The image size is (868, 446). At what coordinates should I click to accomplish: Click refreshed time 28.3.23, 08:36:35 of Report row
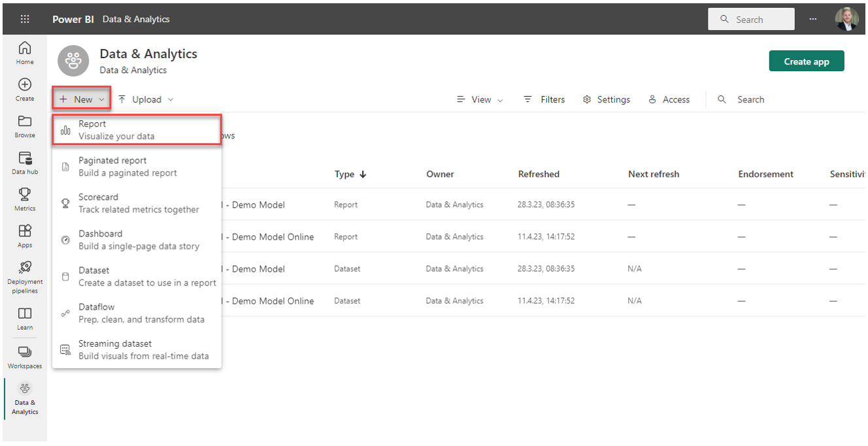(x=546, y=205)
